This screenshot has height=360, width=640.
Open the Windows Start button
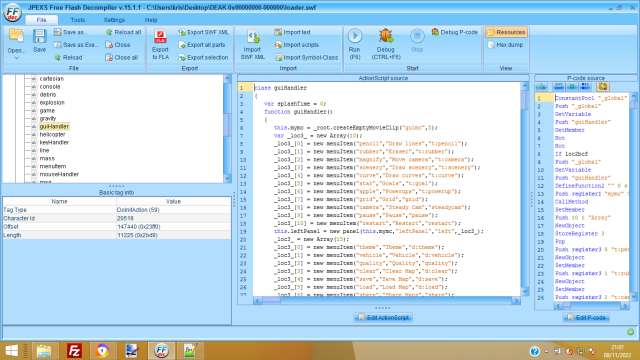click(x=11, y=351)
